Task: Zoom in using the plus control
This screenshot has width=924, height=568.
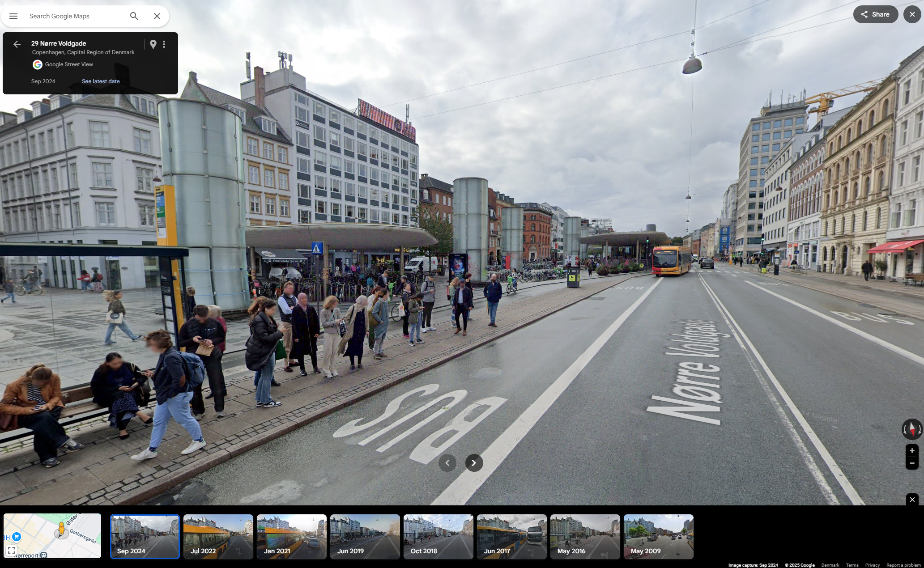Action: coord(912,451)
